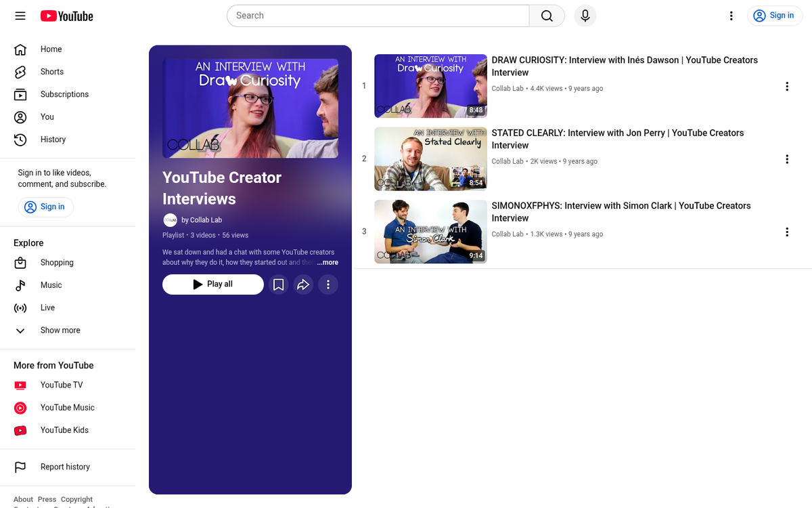Expand playlist description with ...more
The image size is (812, 508).
(x=328, y=263)
